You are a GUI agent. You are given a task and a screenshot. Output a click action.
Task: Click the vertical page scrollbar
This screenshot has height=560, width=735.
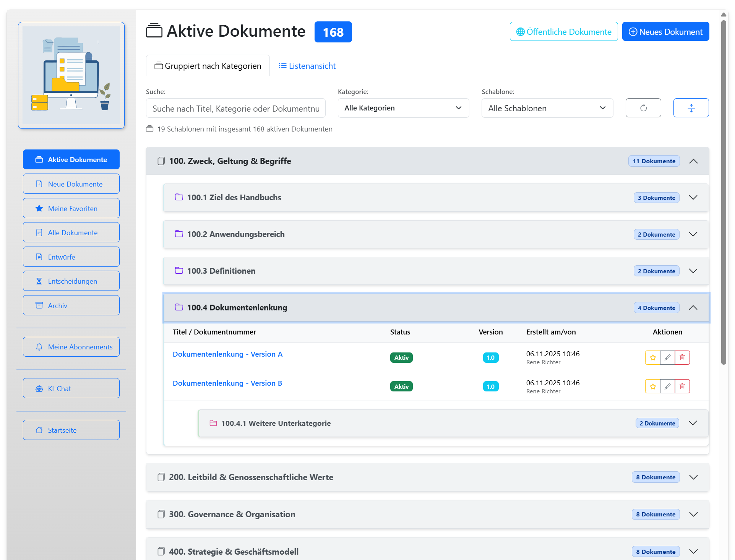click(x=723, y=191)
